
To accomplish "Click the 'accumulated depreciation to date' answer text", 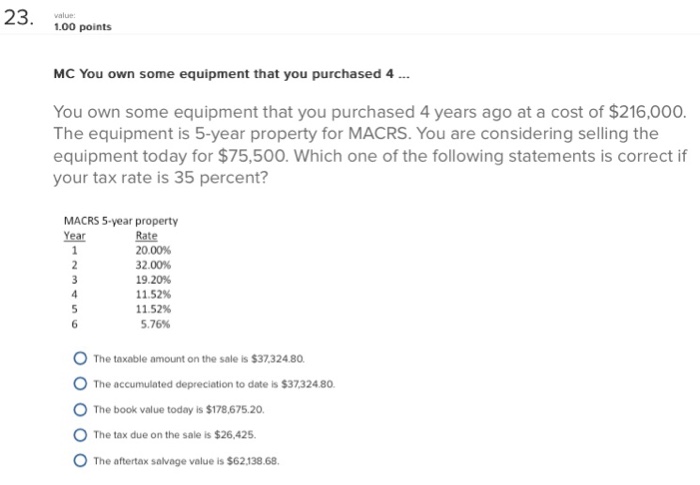I will (214, 385).
